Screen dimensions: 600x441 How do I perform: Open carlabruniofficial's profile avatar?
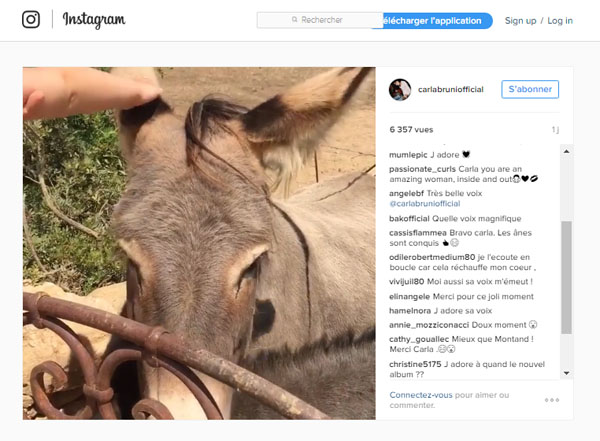click(x=400, y=89)
